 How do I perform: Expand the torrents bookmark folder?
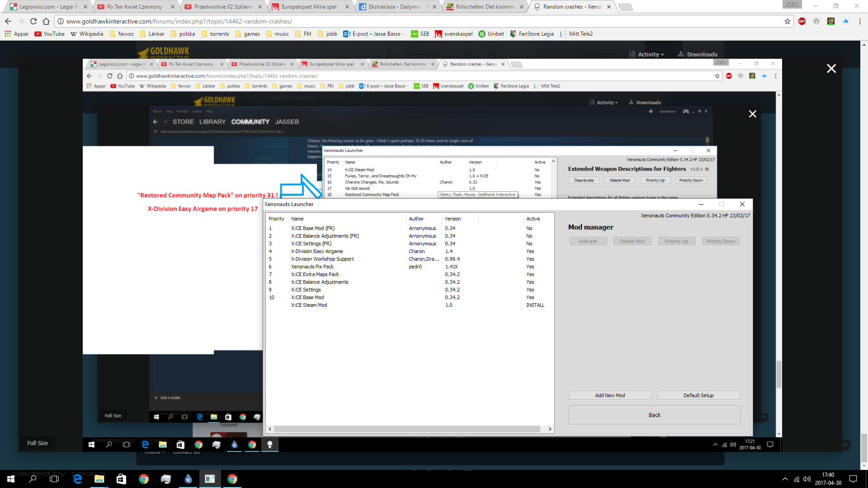[x=215, y=34]
